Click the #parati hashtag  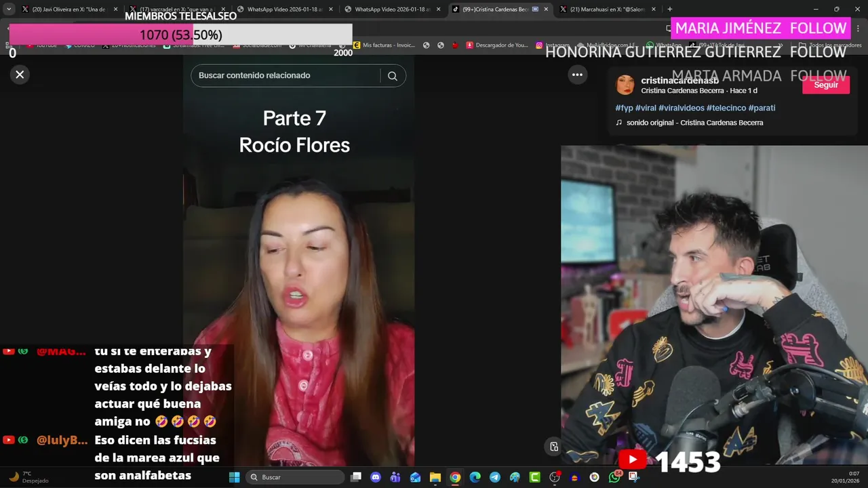pos(762,108)
